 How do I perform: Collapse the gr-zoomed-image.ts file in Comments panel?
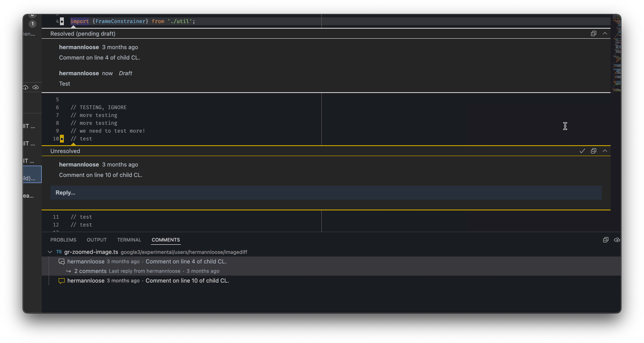click(x=50, y=252)
